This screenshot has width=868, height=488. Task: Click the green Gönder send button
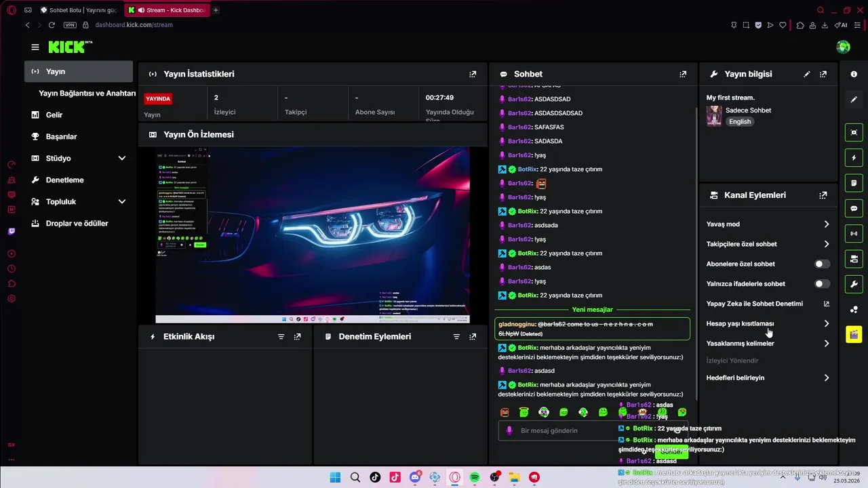point(672,452)
